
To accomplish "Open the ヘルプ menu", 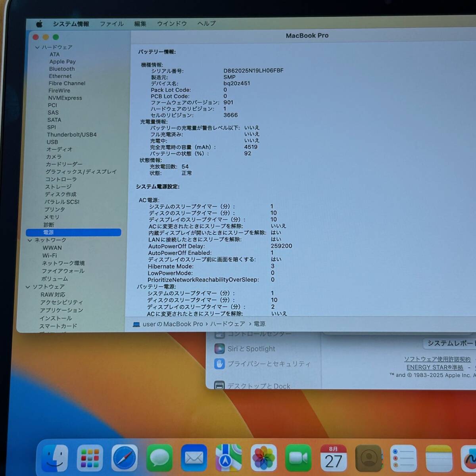I will point(207,23).
